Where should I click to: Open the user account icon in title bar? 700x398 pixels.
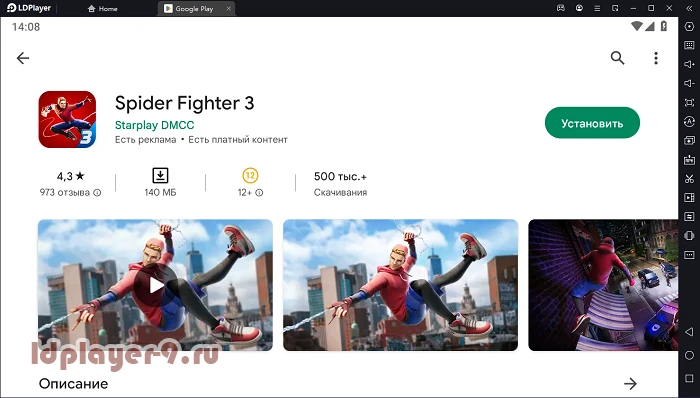tap(579, 8)
